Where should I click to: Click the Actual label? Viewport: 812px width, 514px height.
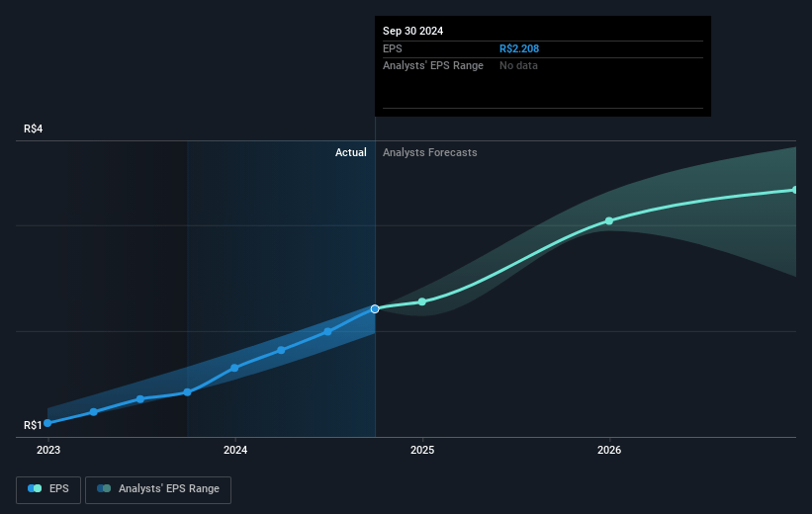coord(350,152)
